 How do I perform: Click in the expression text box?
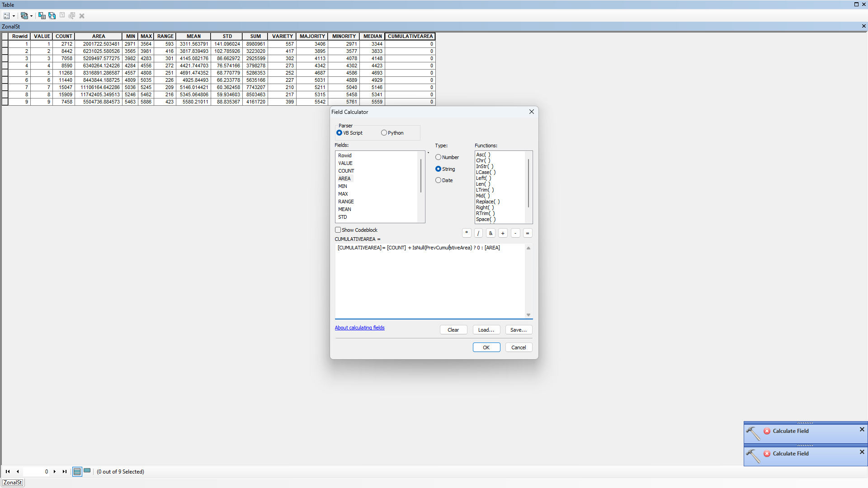click(430, 281)
